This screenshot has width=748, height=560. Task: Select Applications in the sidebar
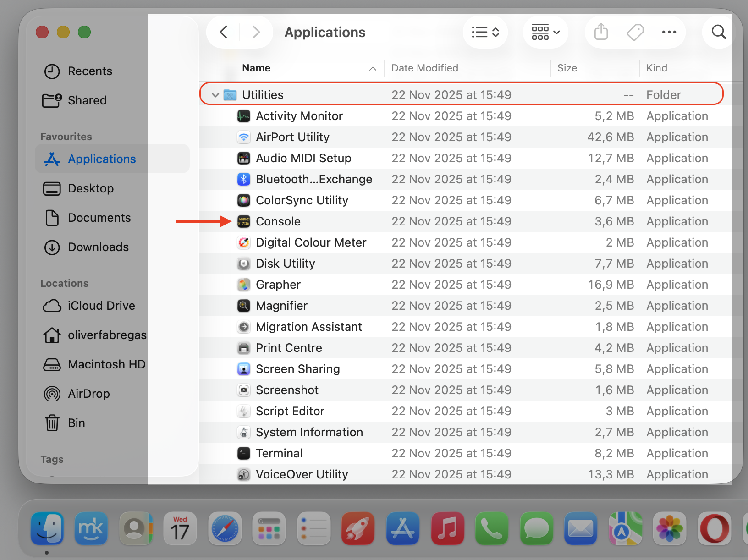click(112, 159)
